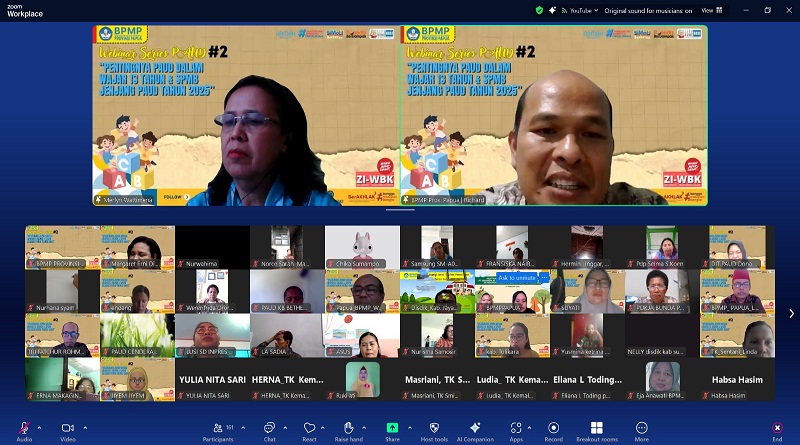This screenshot has height=445, width=800.
Task: Expand the reactions options arrow
Action: point(323,428)
